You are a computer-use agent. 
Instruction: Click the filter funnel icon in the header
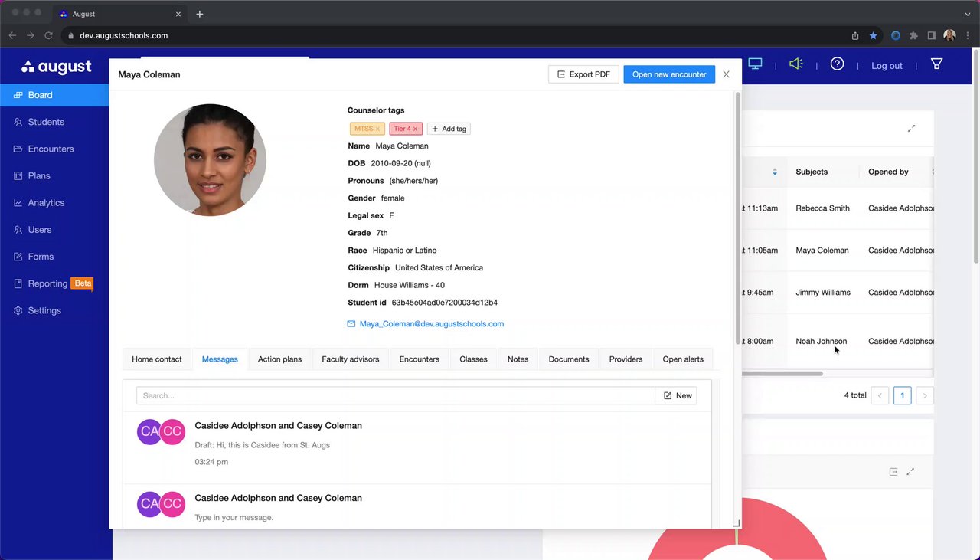click(x=936, y=64)
